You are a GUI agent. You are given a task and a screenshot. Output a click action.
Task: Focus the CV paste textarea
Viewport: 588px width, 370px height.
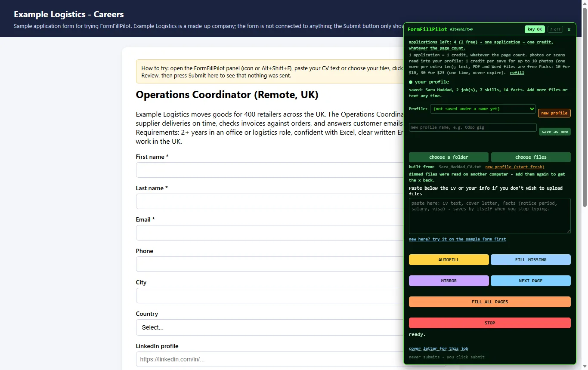pos(490,216)
